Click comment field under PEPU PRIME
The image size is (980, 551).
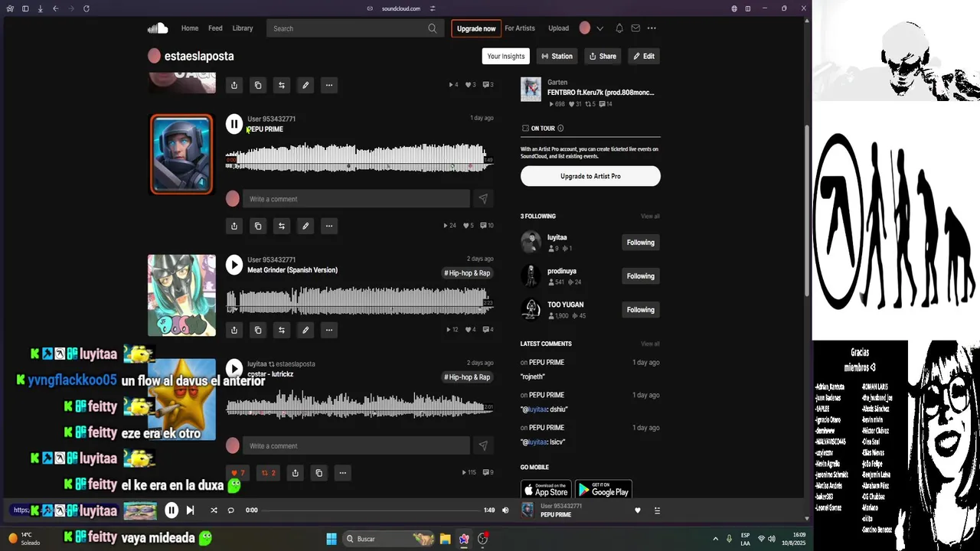(x=356, y=199)
